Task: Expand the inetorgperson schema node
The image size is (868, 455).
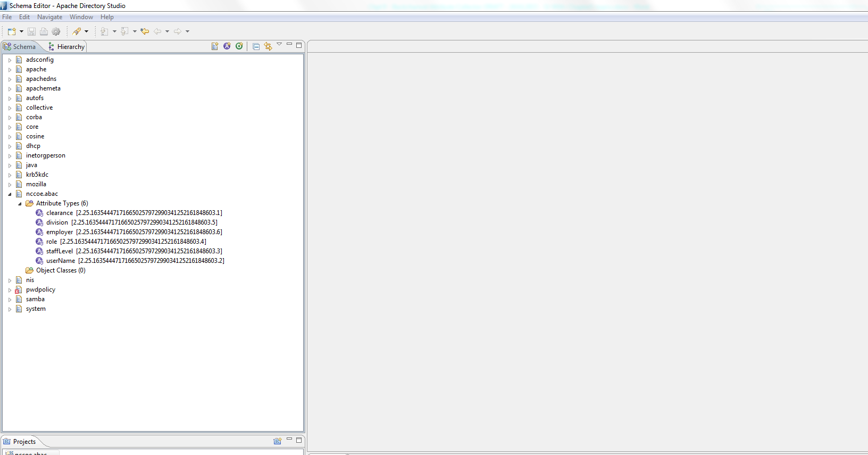Action: pos(10,156)
